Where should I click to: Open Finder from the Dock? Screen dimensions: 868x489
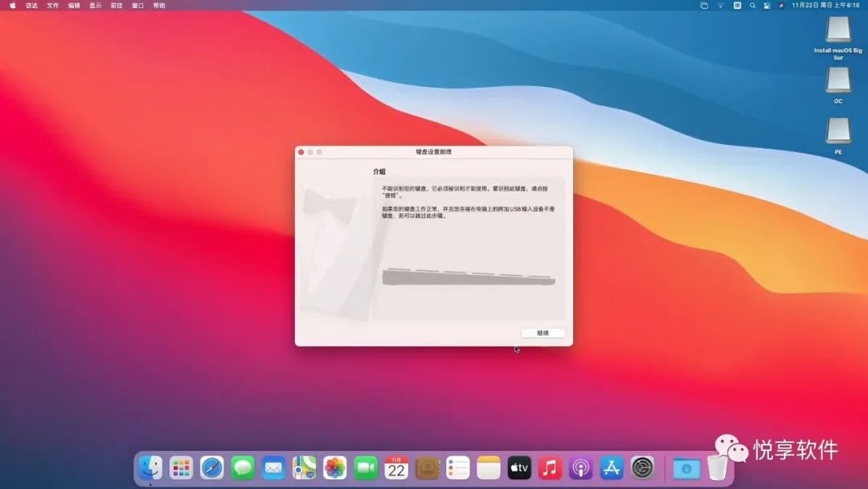click(150, 468)
